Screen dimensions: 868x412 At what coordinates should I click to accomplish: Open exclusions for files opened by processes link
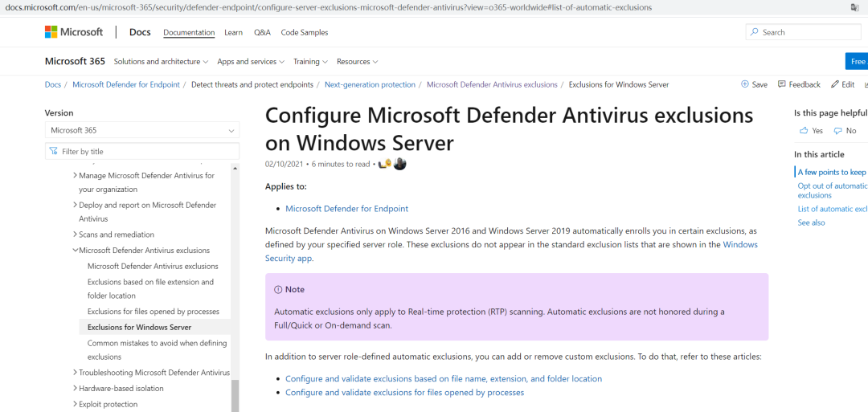pyautogui.click(x=404, y=393)
